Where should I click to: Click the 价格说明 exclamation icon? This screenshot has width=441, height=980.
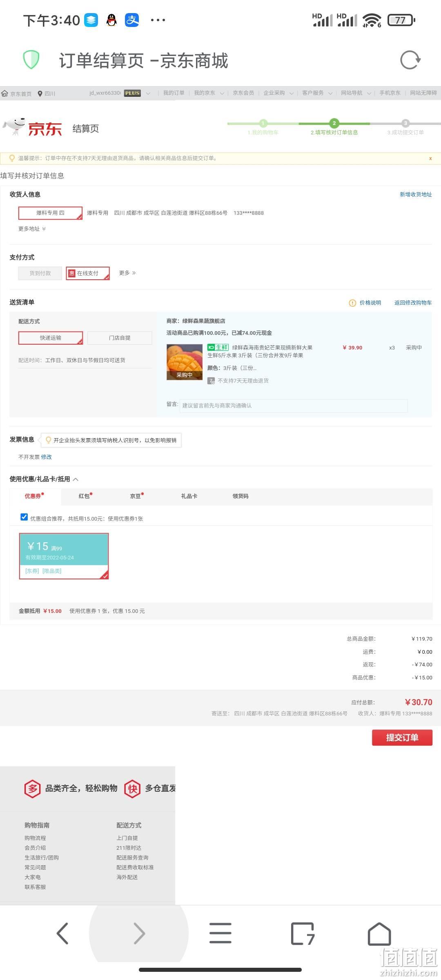pyautogui.click(x=352, y=303)
